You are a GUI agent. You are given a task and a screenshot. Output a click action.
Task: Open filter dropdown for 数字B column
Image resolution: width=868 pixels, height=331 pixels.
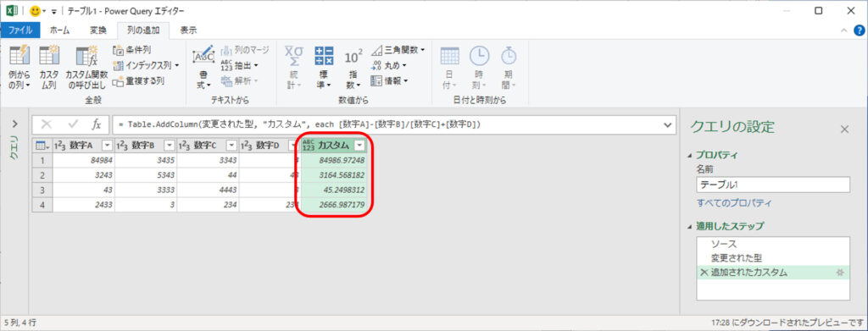[x=170, y=146]
